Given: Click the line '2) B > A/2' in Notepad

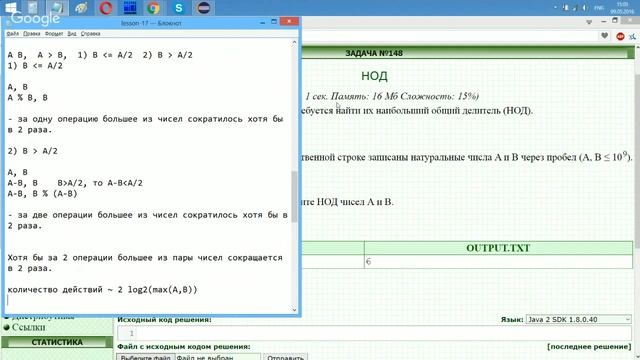Looking at the screenshot, I should 33,151.
